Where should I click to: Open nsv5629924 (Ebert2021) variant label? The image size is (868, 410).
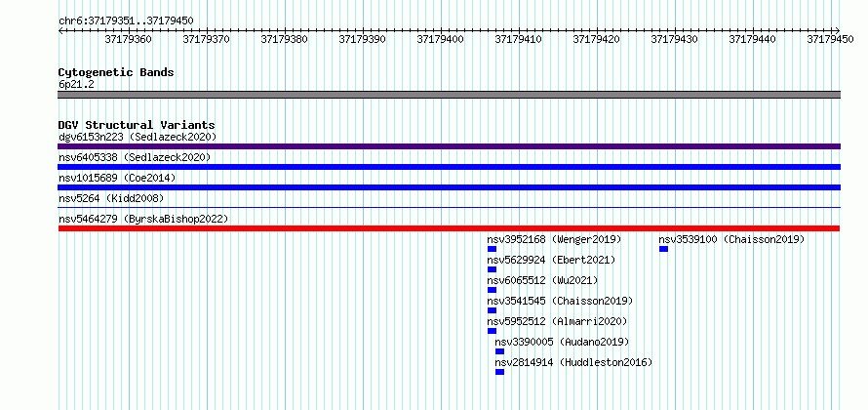pyautogui.click(x=551, y=260)
